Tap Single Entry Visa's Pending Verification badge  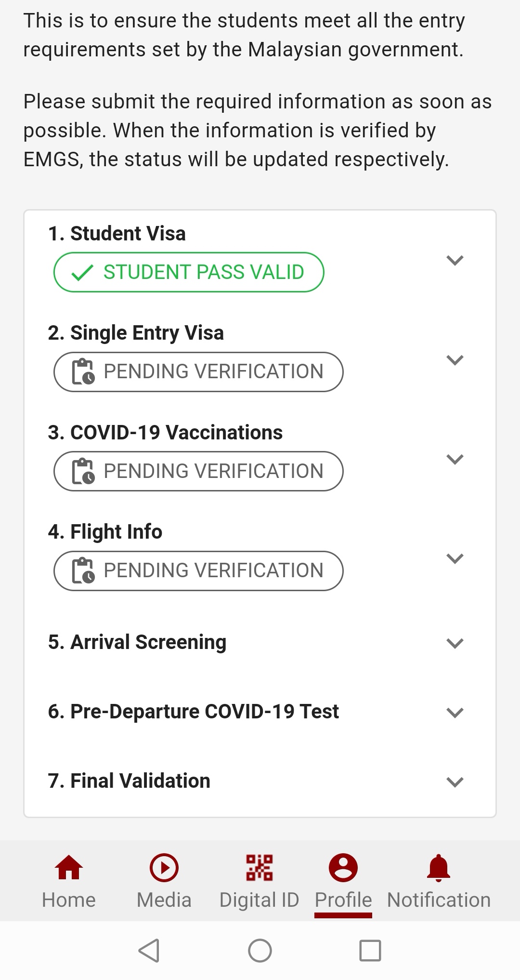(x=198, y=372)
